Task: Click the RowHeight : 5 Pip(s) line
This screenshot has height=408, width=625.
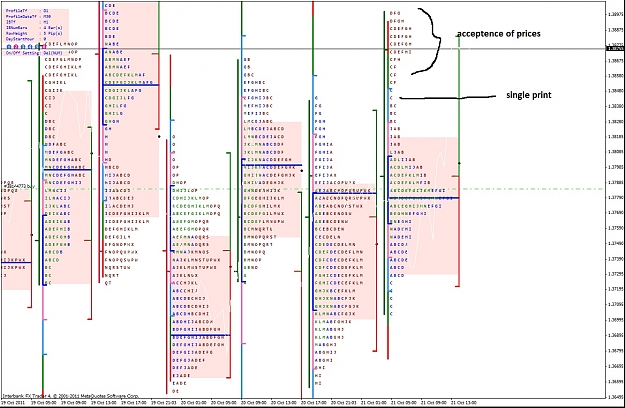Action: 33,33
